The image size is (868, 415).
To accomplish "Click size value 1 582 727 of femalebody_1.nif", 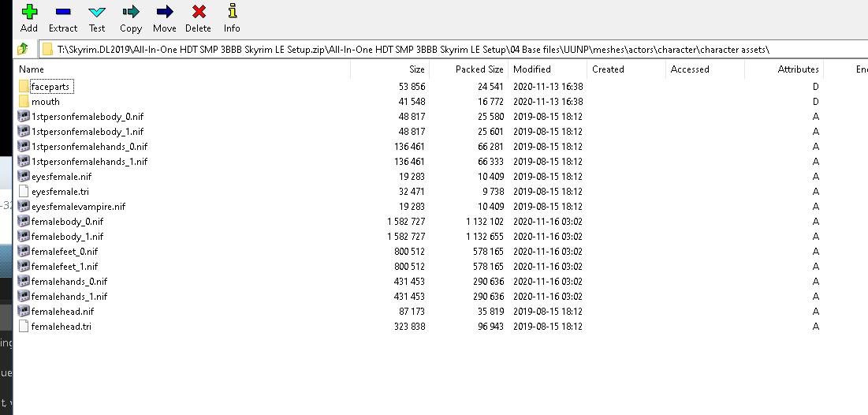I will 406,236.
